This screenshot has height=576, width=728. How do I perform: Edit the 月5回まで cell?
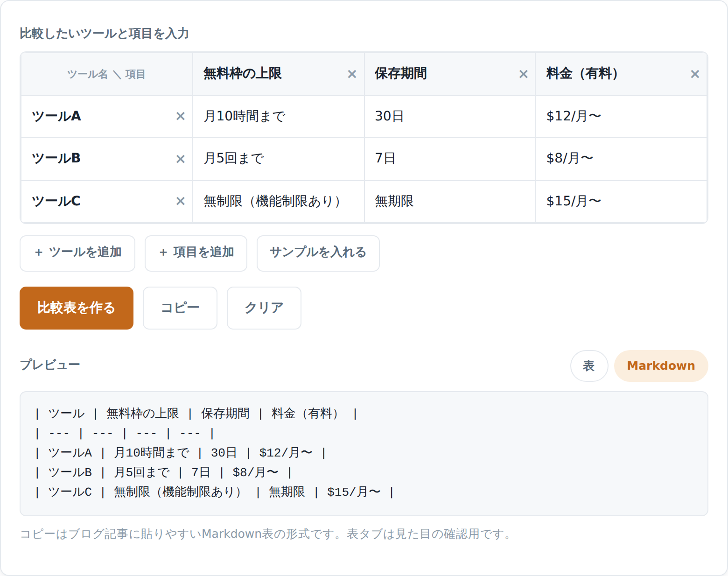(x=279, y=159)
